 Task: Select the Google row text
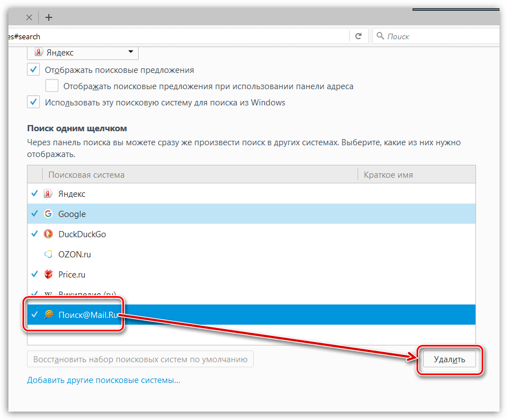point(72,214)
